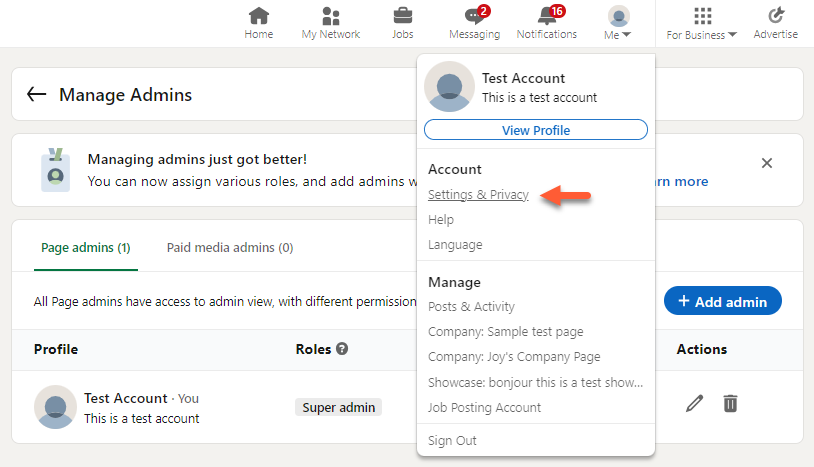Switch to Paid media admins tab

coord(230,247)
